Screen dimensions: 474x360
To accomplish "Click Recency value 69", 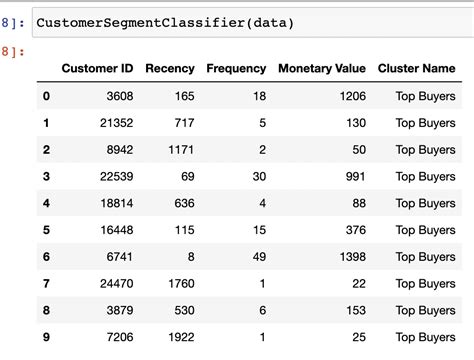I will pos(188,176).
